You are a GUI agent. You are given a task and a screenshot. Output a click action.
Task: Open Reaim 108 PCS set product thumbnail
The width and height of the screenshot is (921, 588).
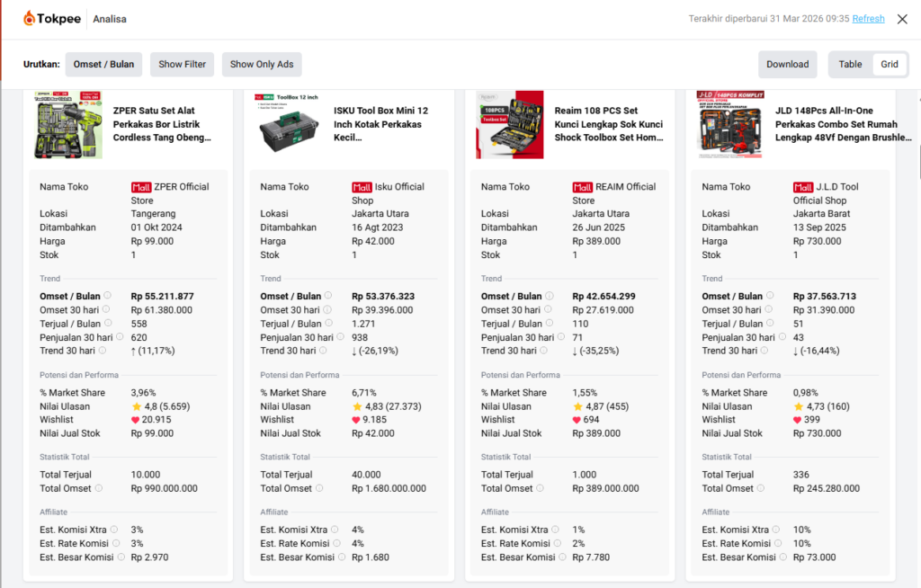point(510,125)
